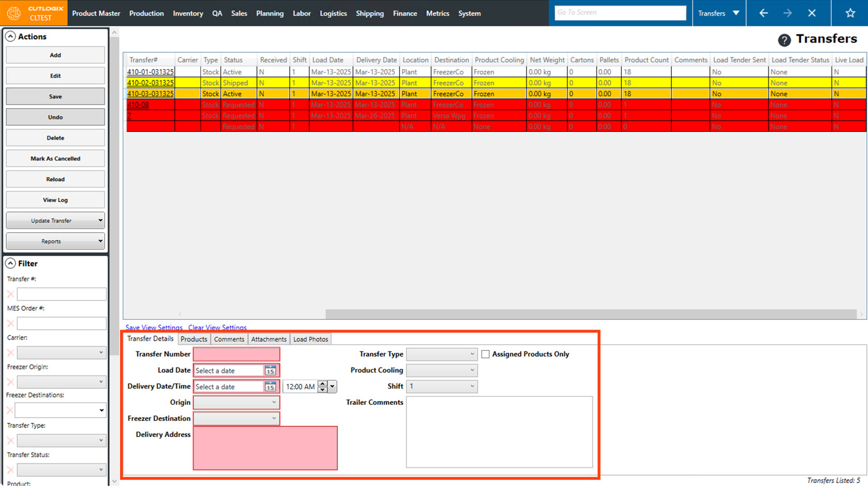Open the Freezer Destination dropdown
Viewport: 868px width, 486px height.
236,419
